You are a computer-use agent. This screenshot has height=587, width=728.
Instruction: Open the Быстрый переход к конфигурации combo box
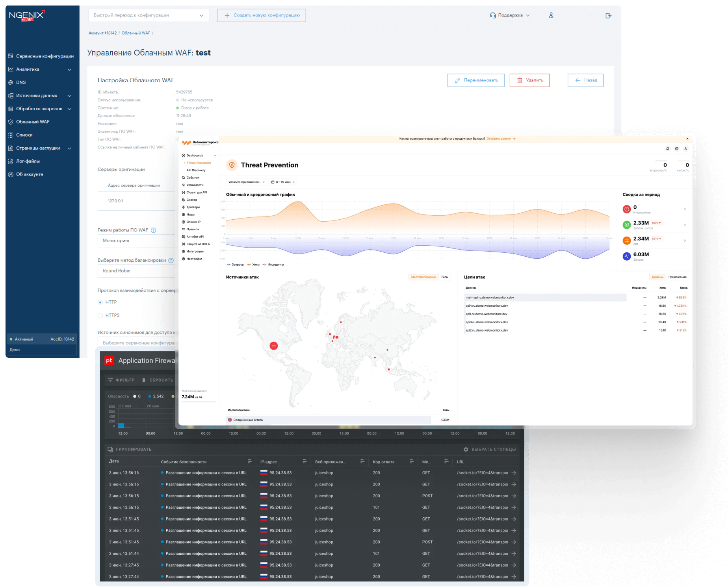[149, 15]
